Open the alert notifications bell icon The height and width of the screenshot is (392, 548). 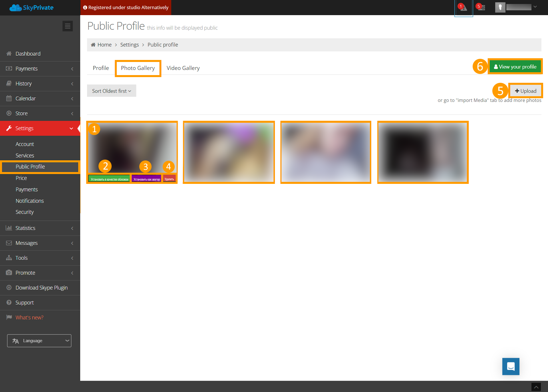[463, 8]
